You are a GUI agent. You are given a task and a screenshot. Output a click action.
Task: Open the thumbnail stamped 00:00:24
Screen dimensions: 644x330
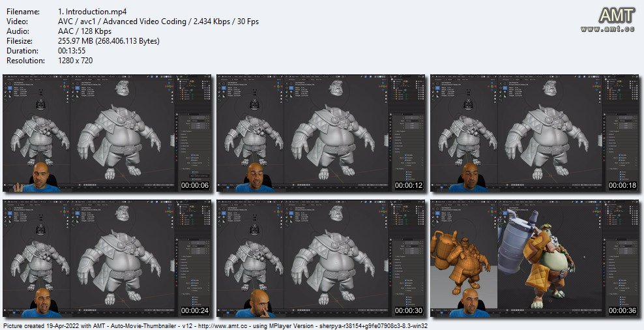tap(107, 258)
